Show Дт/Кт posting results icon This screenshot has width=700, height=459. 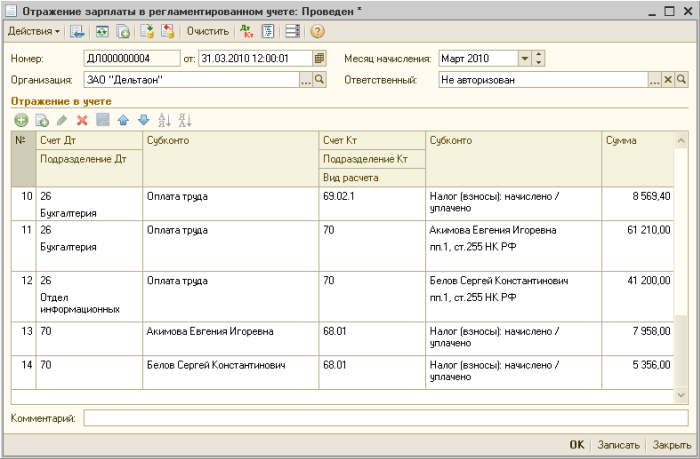tap(246, 31)
